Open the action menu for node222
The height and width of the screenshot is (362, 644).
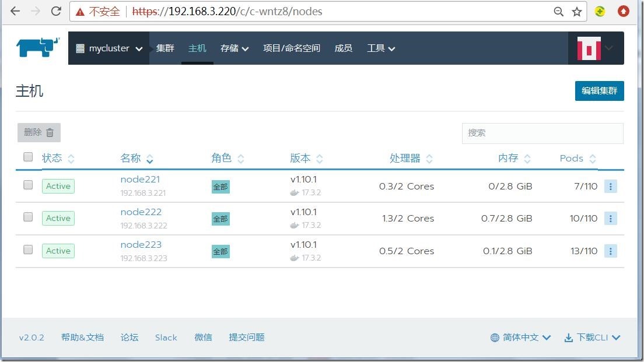(x=610, y=219)
